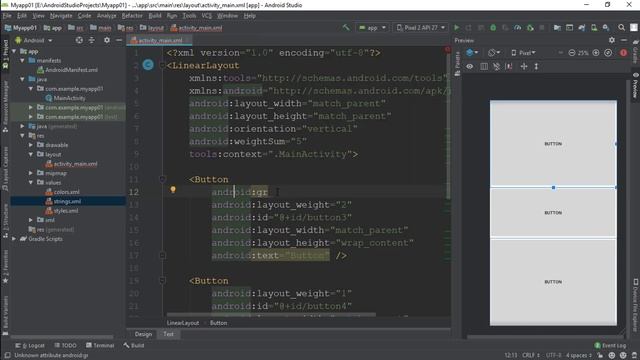Run the app with green play button
Image resolution: width=640 pixels, height=360 pixels.
(457, 28)
